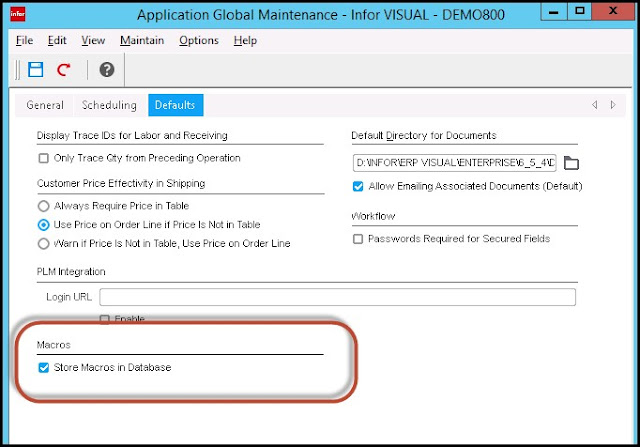
Task: Enable Only Trace Qty from Preceding Operation
Action: (x=43, y=158)
